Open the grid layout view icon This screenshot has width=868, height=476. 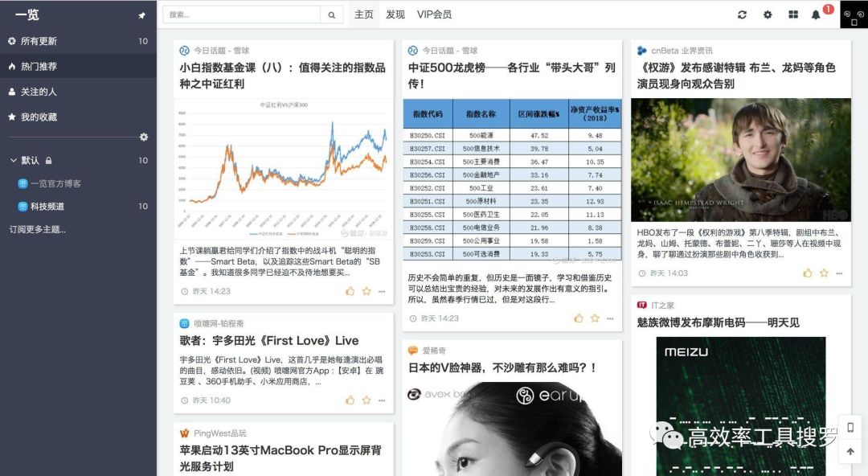pyautogui.click(x=791, y=14)
